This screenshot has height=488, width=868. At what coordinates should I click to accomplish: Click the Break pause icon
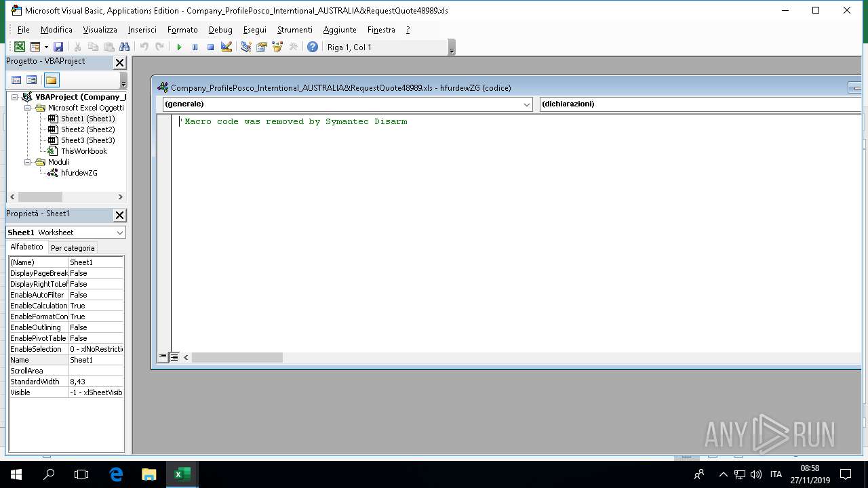coord(195,47)
